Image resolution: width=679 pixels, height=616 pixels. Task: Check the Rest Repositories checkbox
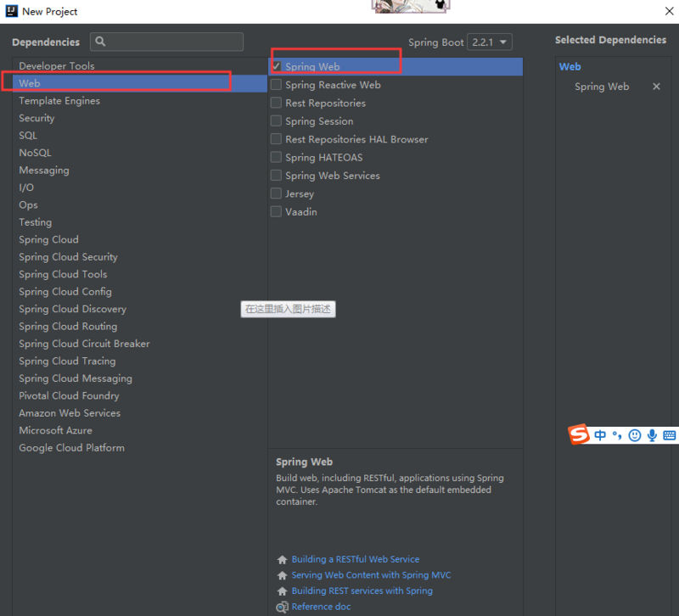[x=277, y=103]
